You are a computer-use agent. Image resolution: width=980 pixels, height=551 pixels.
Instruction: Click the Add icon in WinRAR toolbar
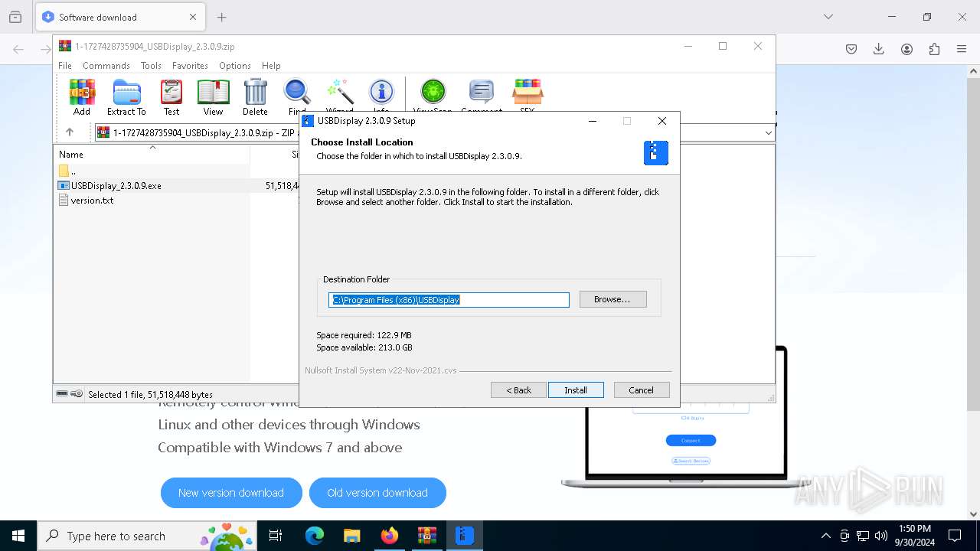pos(82,97)
